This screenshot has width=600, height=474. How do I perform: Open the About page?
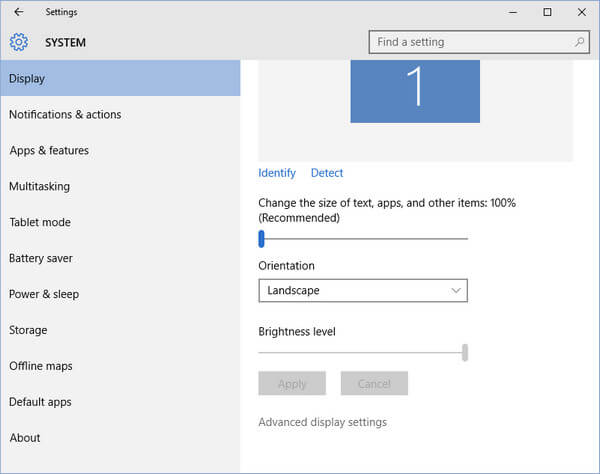[121, 438]
